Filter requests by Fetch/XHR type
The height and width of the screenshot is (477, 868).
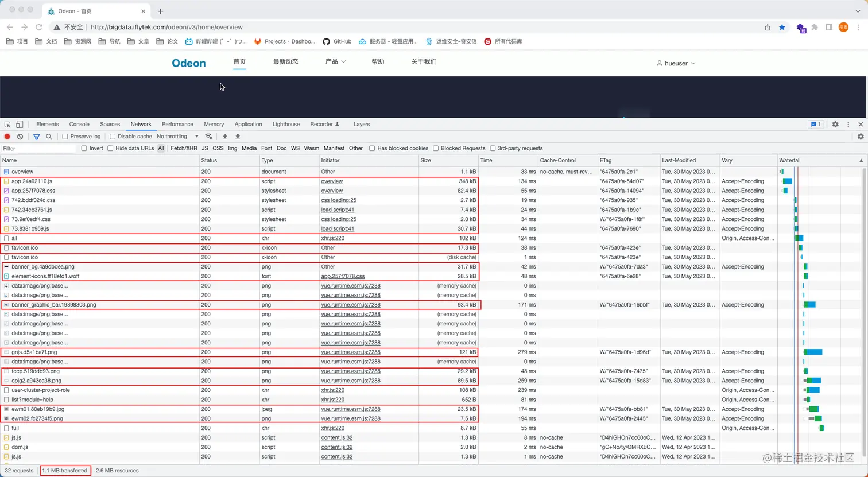184,148
